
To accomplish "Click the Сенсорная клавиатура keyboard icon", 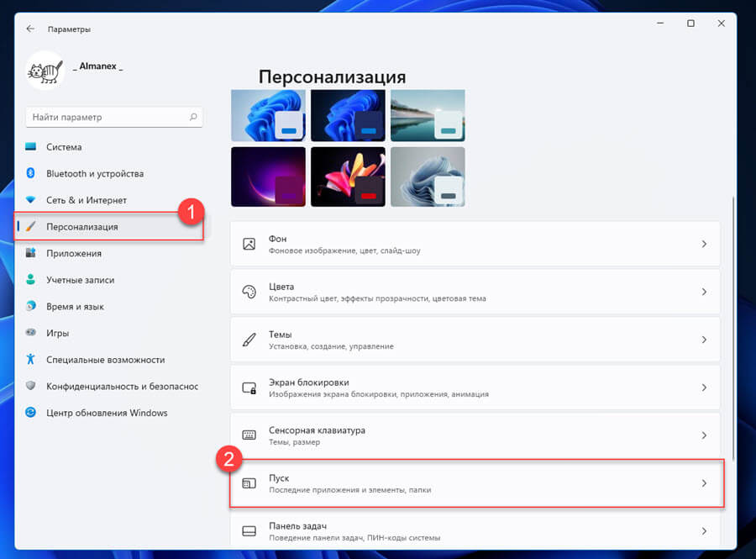I will pyautogui.click(x=249, y=435).
